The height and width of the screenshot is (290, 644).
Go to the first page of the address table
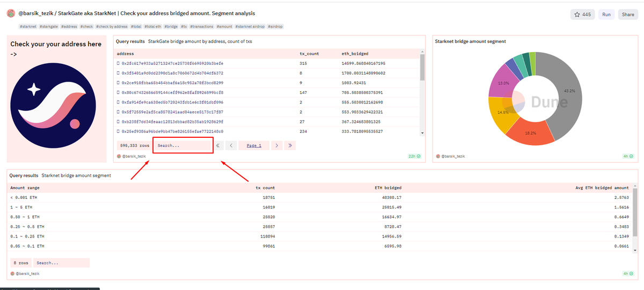[x=218, y=145]
